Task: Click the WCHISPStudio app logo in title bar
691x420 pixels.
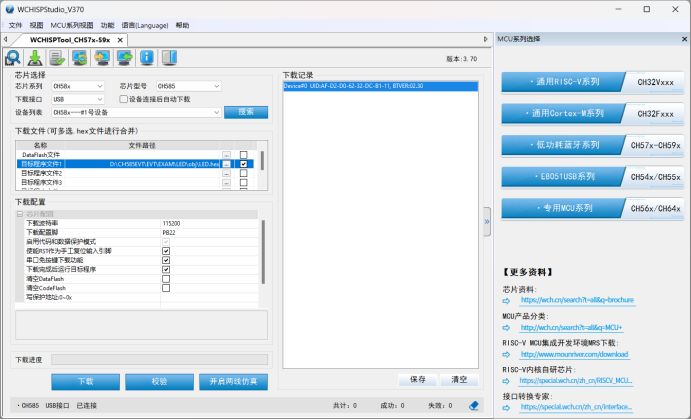Action: click(x=10, y=9)
